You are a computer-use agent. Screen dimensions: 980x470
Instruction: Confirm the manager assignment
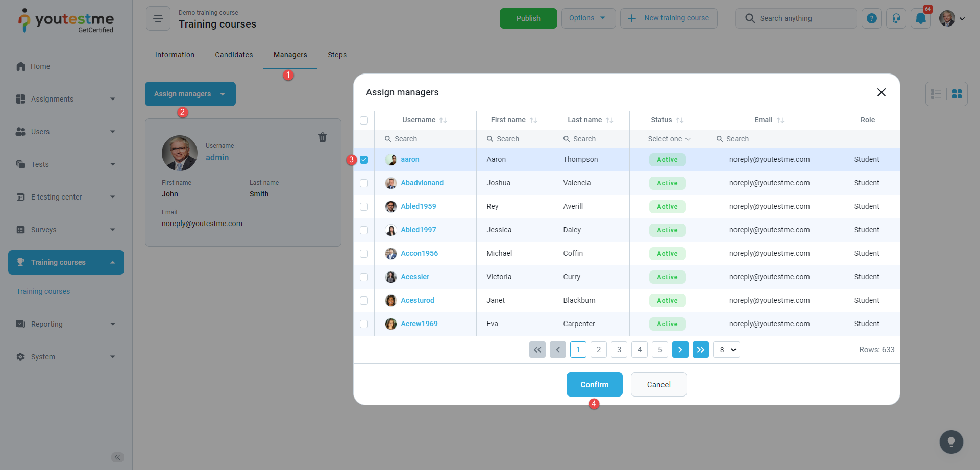595,384
